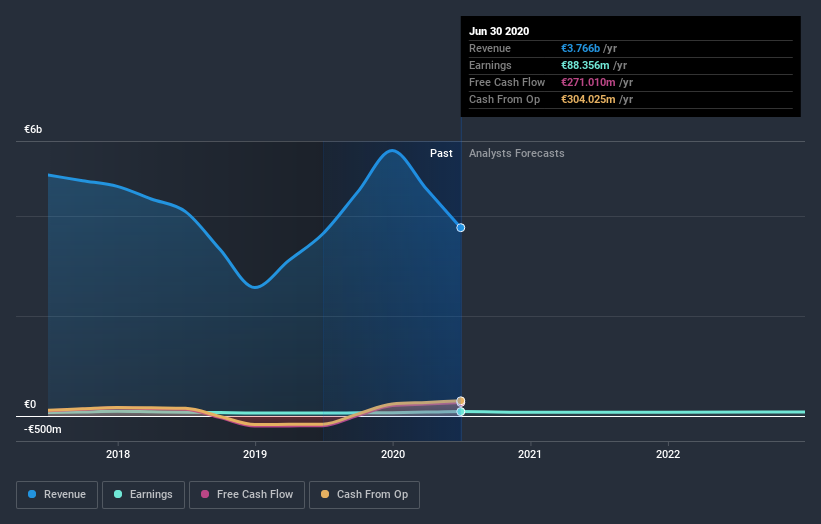Screen dimensions: 821x524
Task: Click the Cash From Op label in tooltip
Action: click(x=504, y=99)
